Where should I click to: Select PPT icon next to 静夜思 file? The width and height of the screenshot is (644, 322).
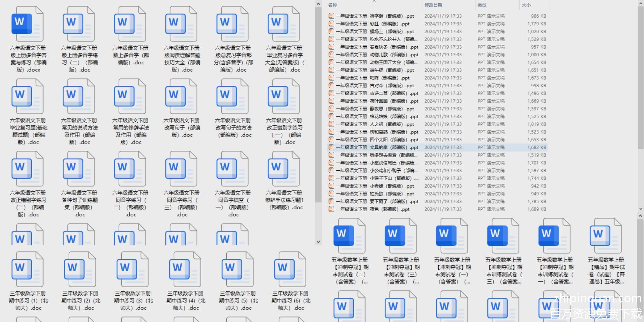click(x=331, y=109)
